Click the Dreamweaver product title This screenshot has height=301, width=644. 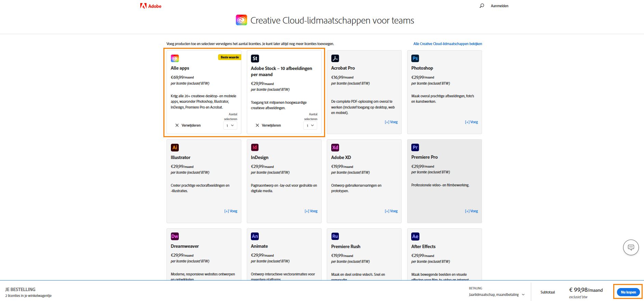(x=185, y=246)
